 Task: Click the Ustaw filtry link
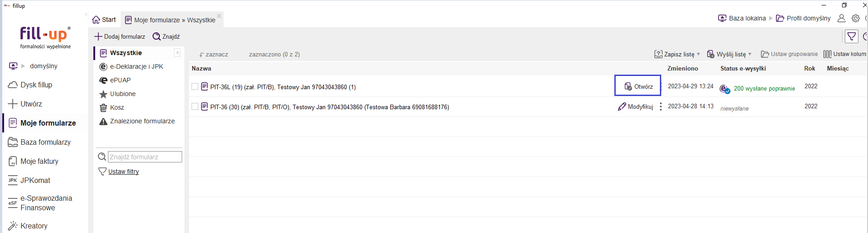point(123,172)
